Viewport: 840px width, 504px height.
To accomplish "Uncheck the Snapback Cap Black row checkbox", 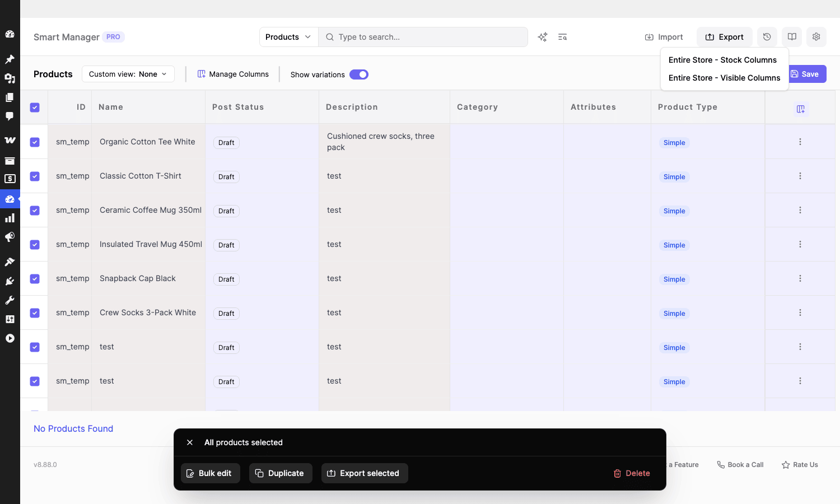I will pyautogui.click(x=35, y=279).
